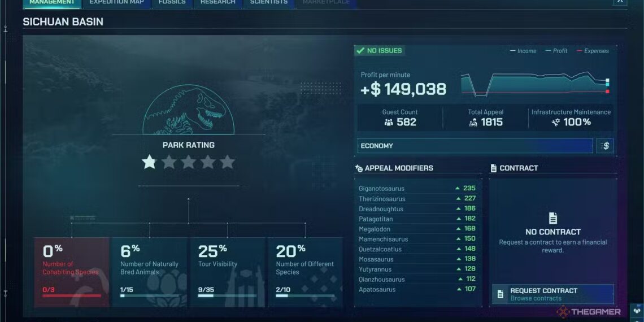Expand the Economy category bar

pos(475,146)
